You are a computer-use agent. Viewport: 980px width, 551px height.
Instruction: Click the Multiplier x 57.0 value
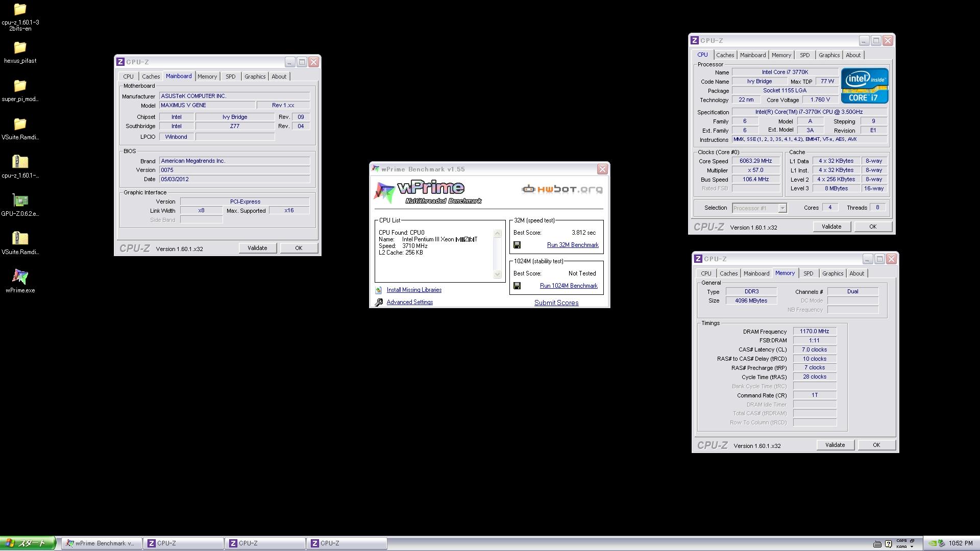756,170
